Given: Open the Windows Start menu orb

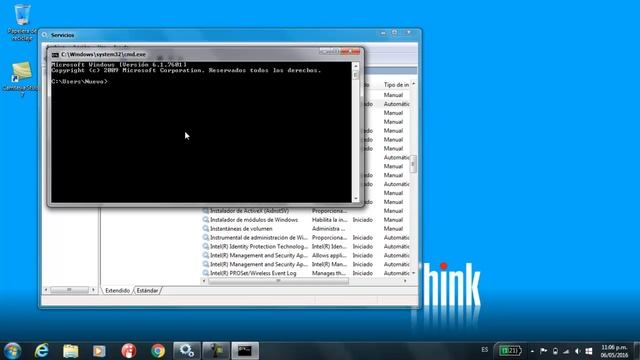Looking at the screenshot, I should click(12, 351).
